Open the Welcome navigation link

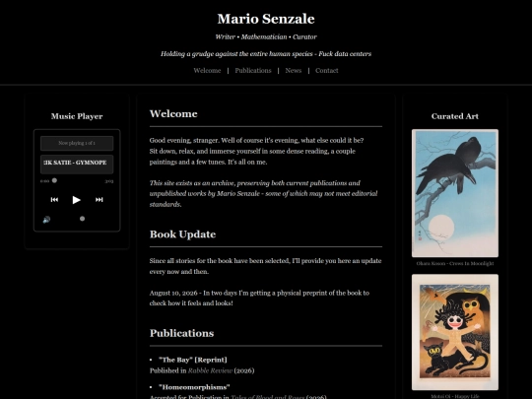click(x=207, y=71)
